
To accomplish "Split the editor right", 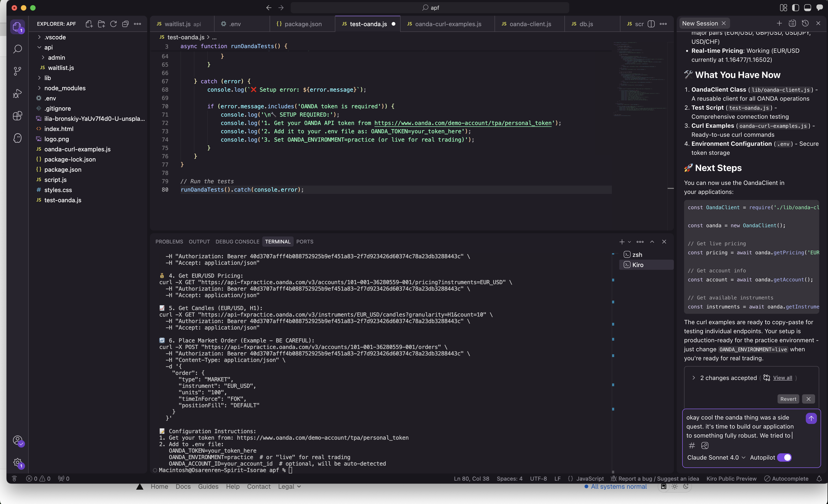I will (x=651, y=24).
